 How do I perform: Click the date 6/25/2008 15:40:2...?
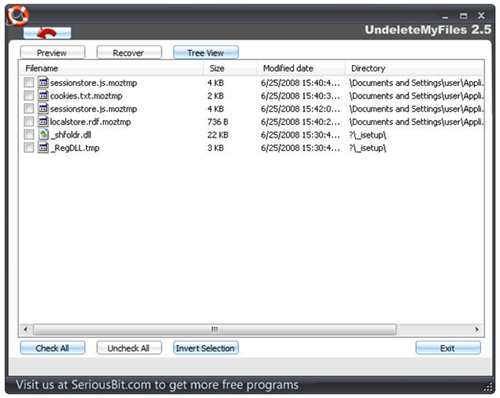300,122
